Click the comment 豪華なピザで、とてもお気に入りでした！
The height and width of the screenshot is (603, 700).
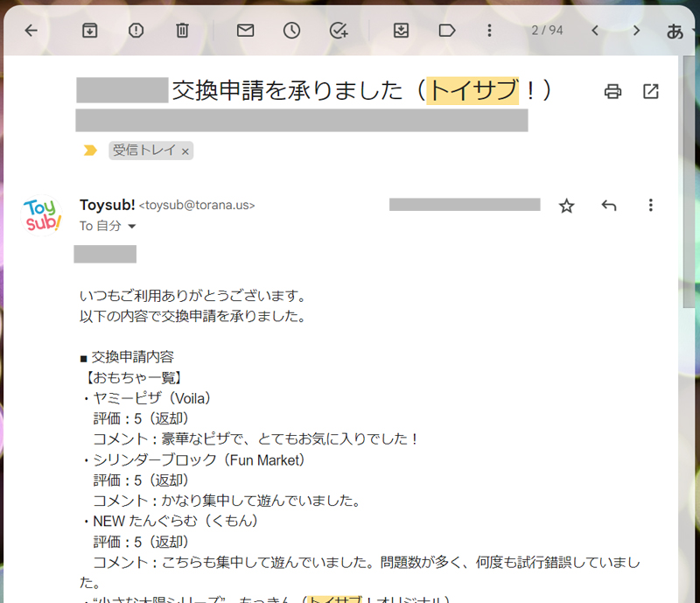click(x=290, y=439)
